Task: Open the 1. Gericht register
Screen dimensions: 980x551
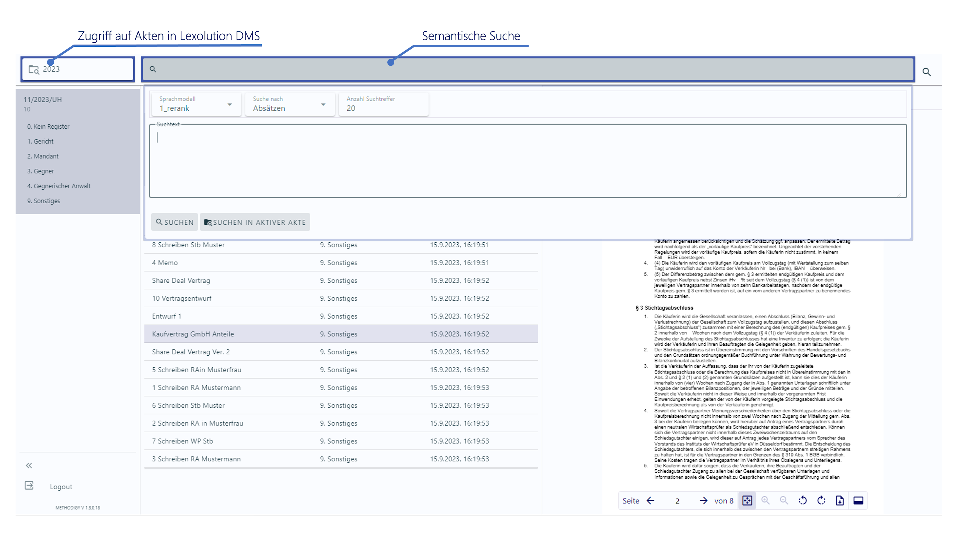Action: pyautogui.click(x=40, y=142)
